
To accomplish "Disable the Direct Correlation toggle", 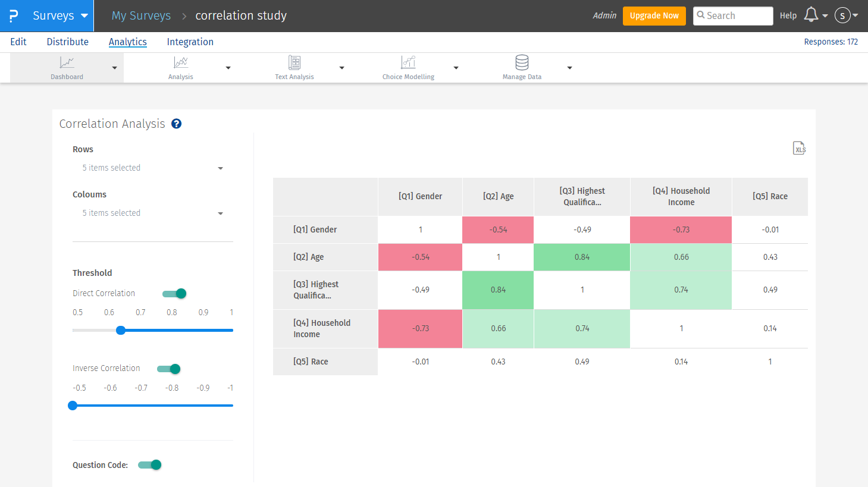I will coord(174,294).
